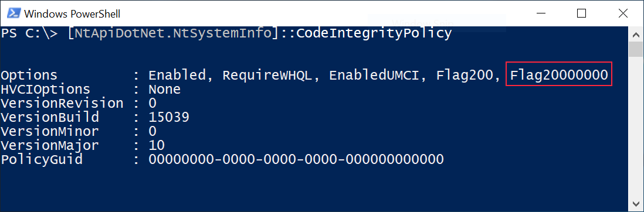
Task: Click the Options property label
Action: tap(29, 75)
